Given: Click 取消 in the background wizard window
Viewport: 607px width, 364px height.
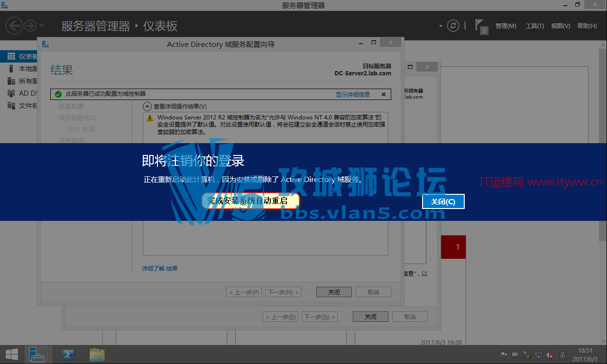Looking at the screenshot, I should pos(410,317).
